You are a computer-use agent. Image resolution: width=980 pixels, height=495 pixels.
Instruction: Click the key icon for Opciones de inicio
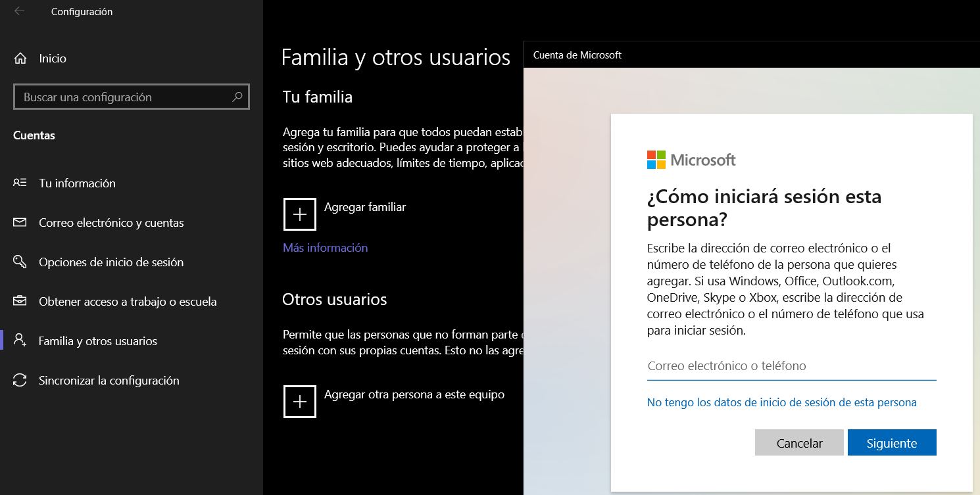(x=20, y=262)
